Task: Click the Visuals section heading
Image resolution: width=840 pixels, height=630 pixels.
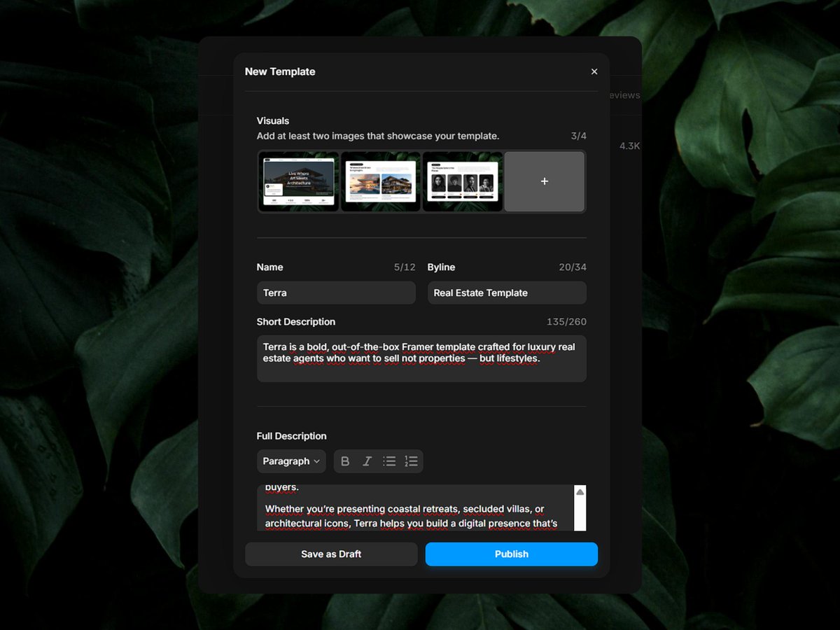Action: pos(273,121)
